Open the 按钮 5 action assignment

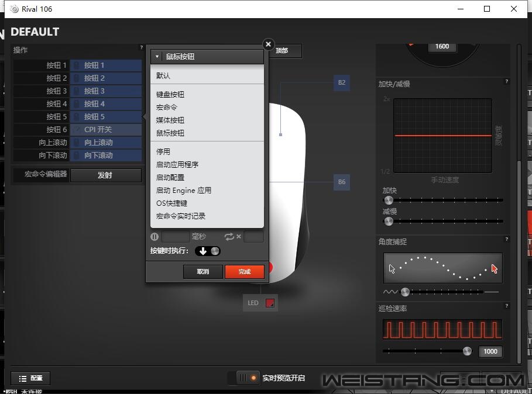point(106,117)
